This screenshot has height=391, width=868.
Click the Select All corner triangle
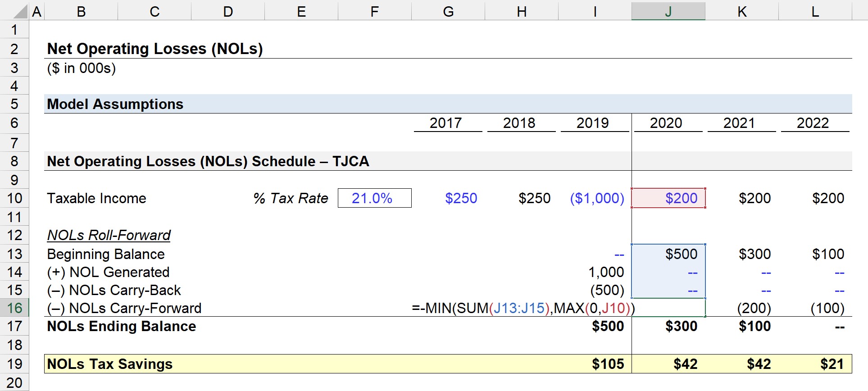[20, 11]
